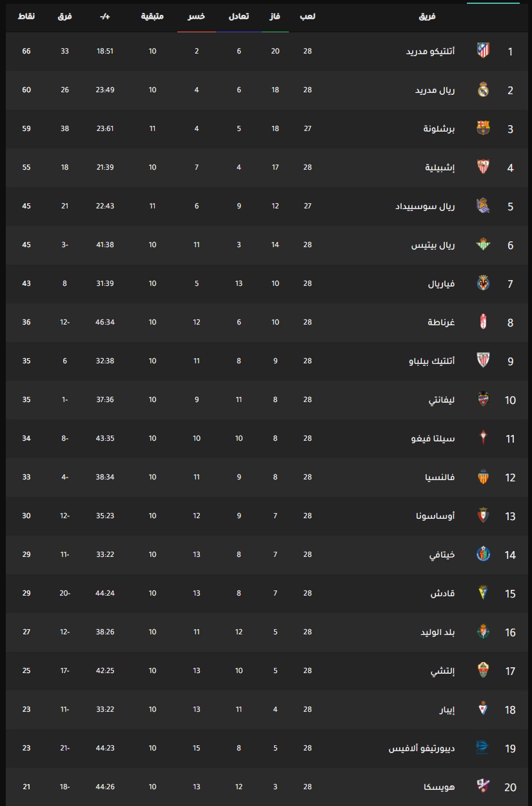Click the تعادل draws column header
Image resolution: width=532 pixels, height=806 pixels.
click(x=239, y=15)
